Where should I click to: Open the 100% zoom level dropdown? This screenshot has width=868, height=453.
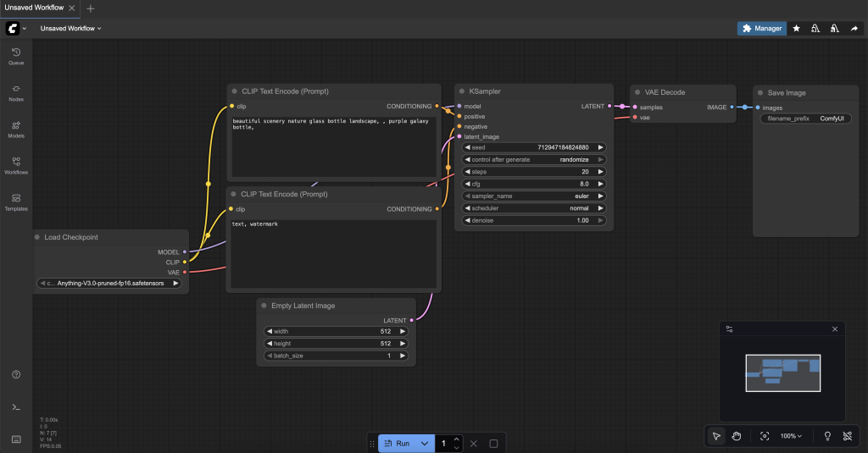792,436
